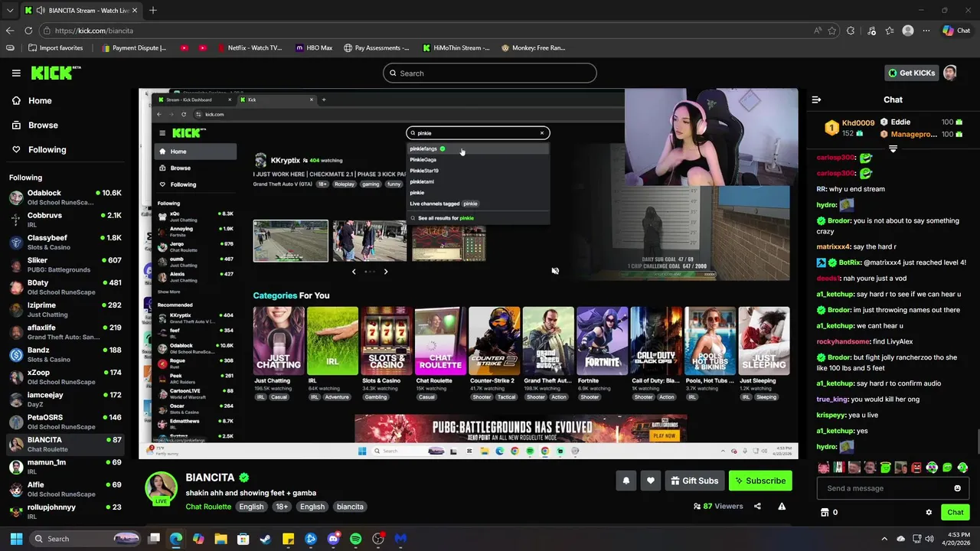Click the green KICK logo
Viewport: 980px width, 551px height.
click(56, 73)
